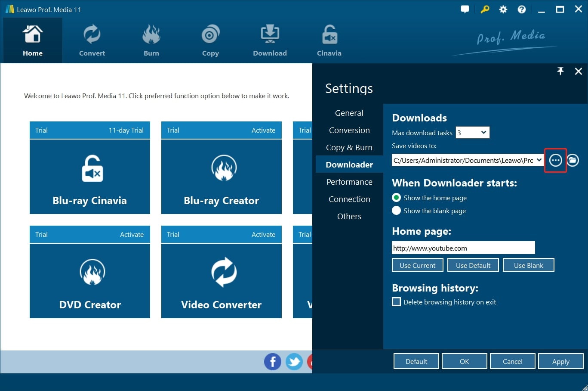Open the Facebook share icon

tap(272, 362)
